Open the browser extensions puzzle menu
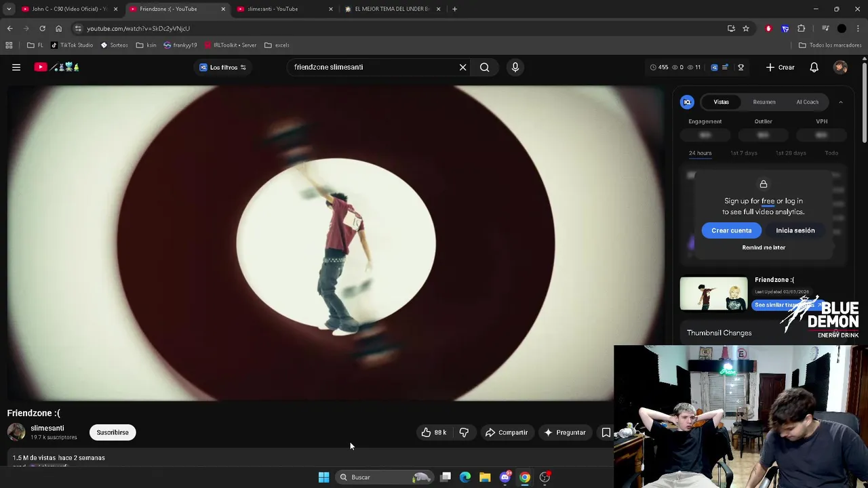Screen dimensions: 868x488 click(x=802, y=28)
